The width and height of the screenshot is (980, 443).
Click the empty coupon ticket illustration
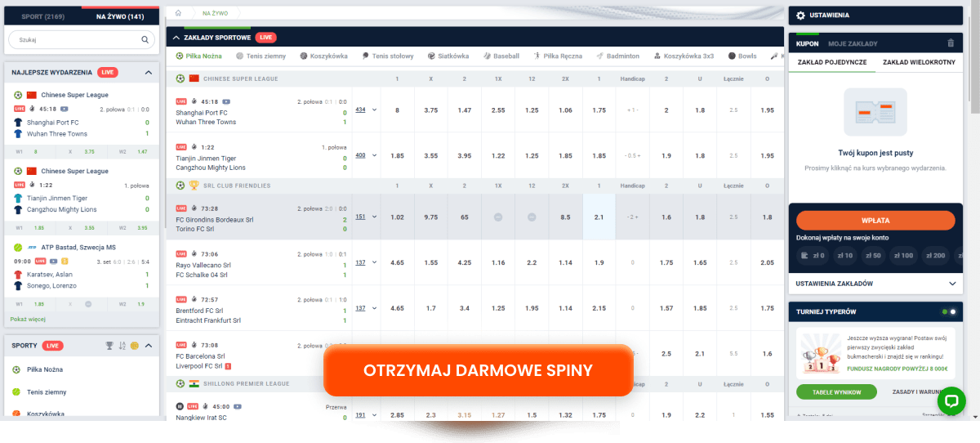(x=875, y=112)
